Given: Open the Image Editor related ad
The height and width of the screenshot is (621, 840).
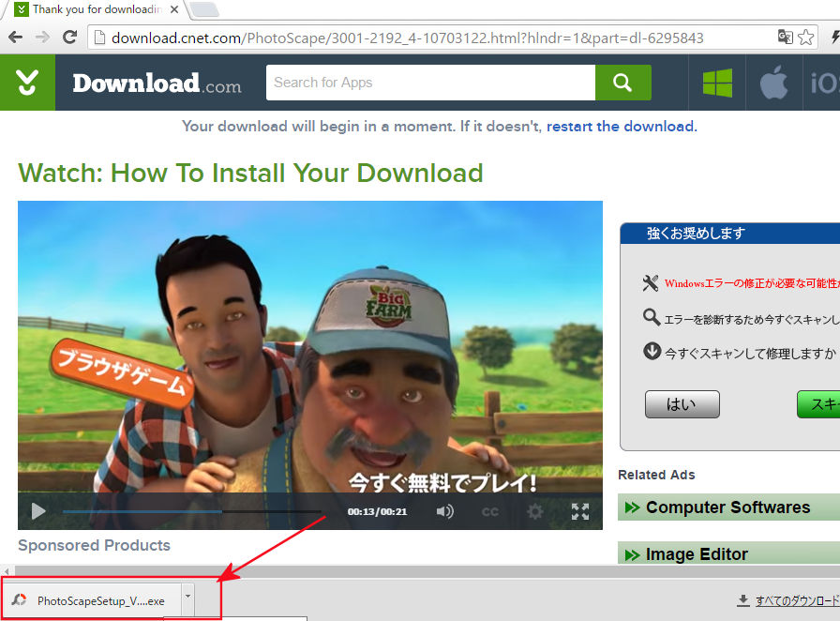Looking at the screenshot, I should pyautogui.click(x=728, y=553).
